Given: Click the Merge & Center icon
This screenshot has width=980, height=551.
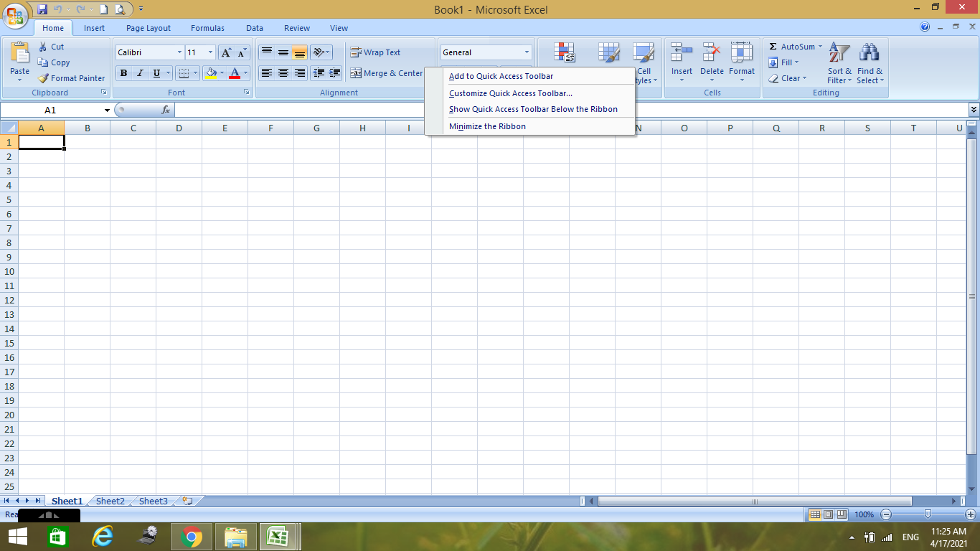Looking at the screenshot, I should (x=356, y=73).
